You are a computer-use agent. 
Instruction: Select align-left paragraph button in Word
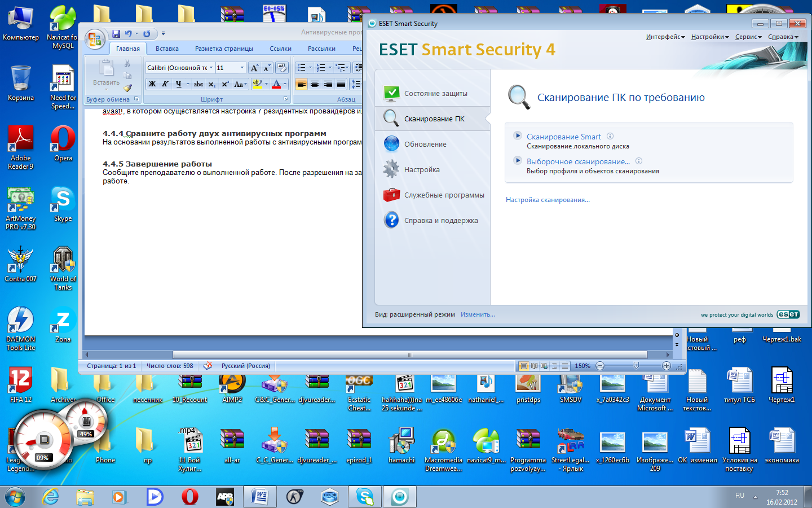302,84
